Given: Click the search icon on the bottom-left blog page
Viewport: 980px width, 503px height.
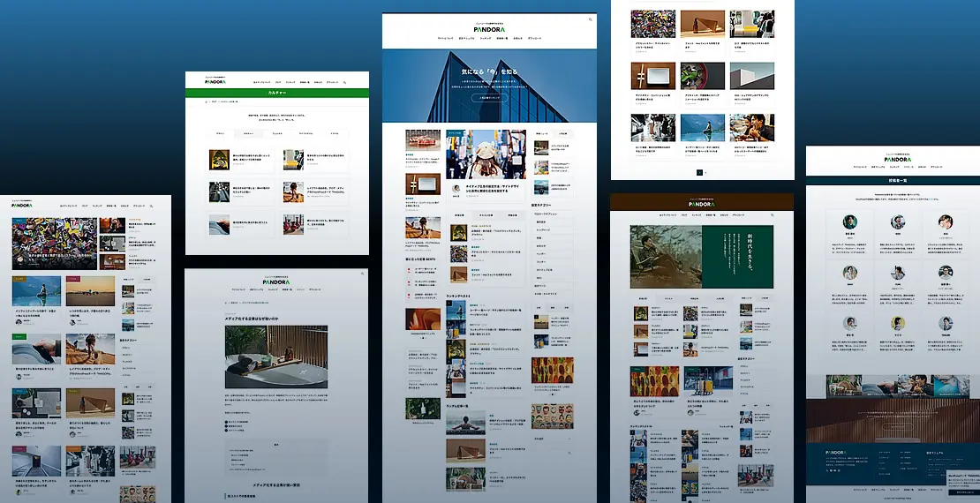Looking at the screenshot, I should click(x=151, y=206).
